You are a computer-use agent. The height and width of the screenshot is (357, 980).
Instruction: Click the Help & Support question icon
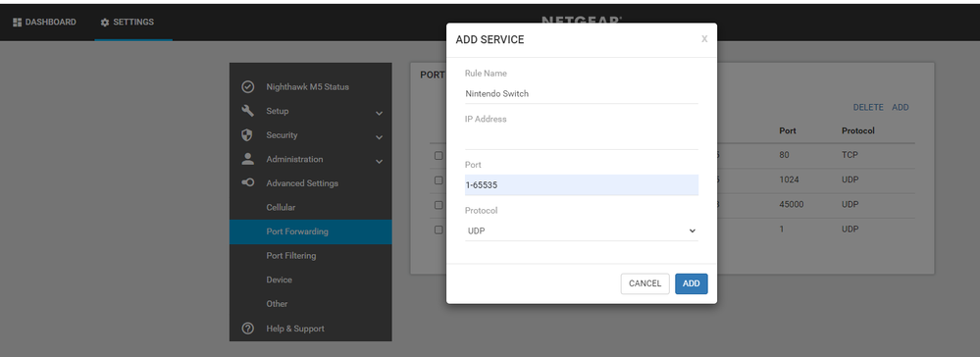point(247,329)
